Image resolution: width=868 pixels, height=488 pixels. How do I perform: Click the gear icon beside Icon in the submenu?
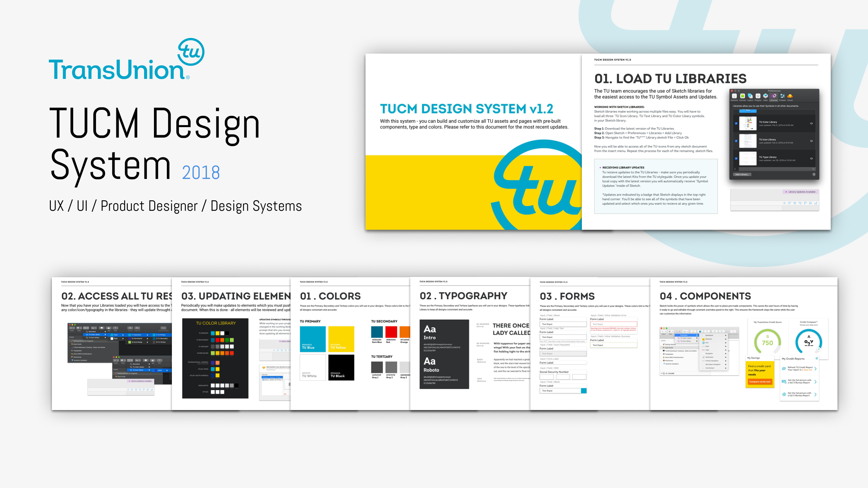[704, 343]
